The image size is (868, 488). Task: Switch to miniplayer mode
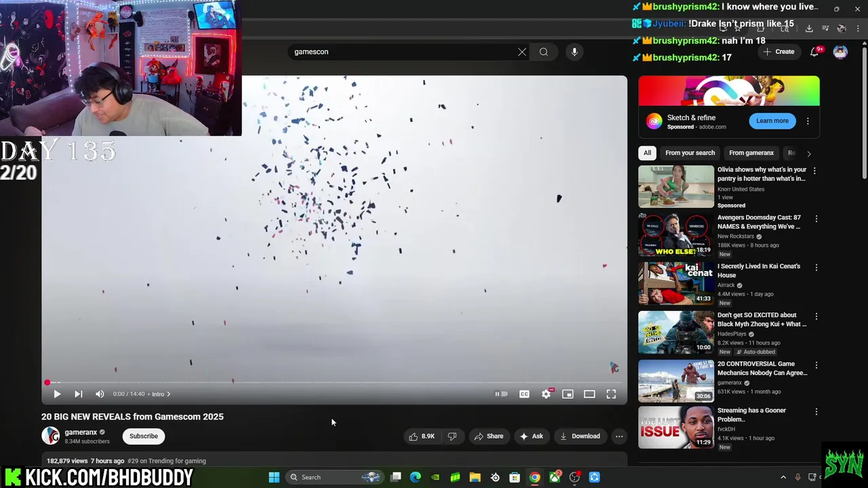point(568,394)
